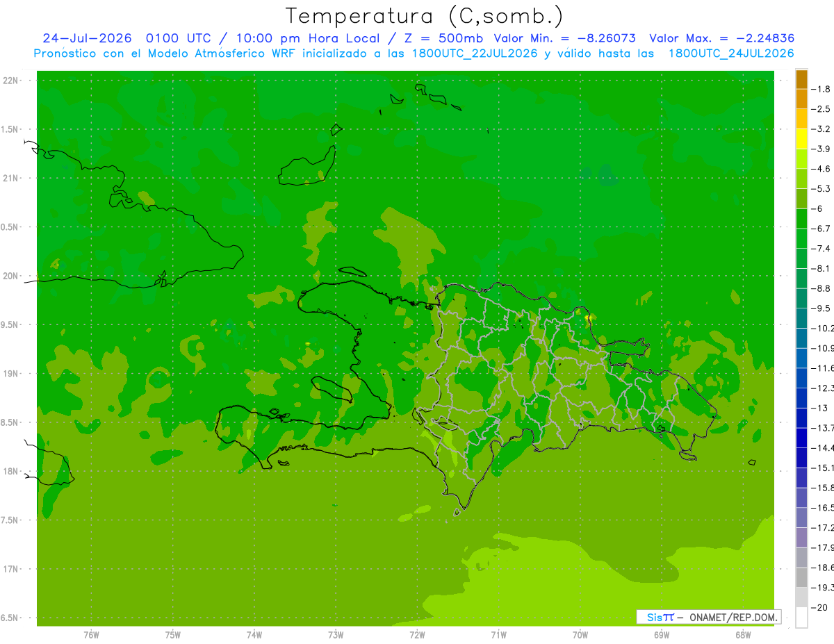Click the '70W' longitude label
Screen dimensions: 834x644
(x=580, y=635)
